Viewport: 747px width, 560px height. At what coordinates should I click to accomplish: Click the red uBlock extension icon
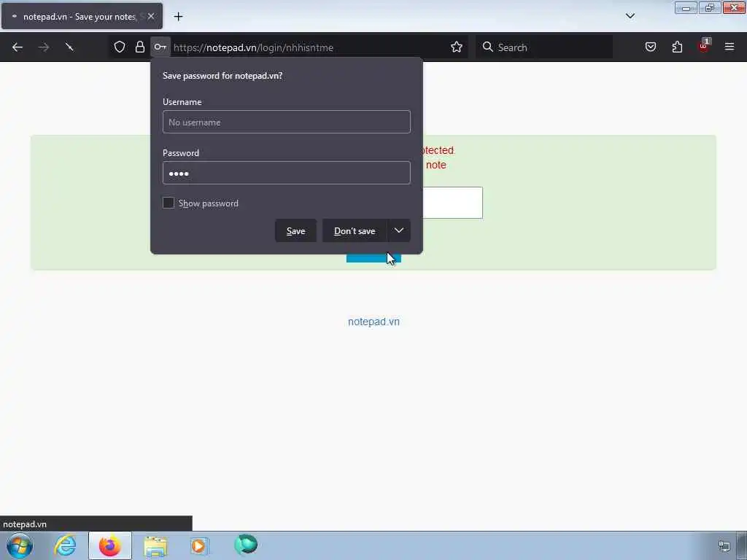(703, 46)
